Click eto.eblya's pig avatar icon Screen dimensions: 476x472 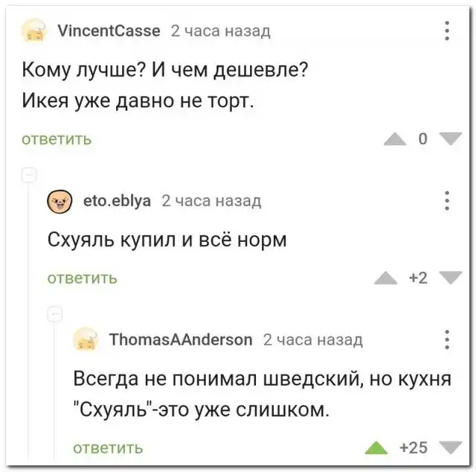(59, 201)
